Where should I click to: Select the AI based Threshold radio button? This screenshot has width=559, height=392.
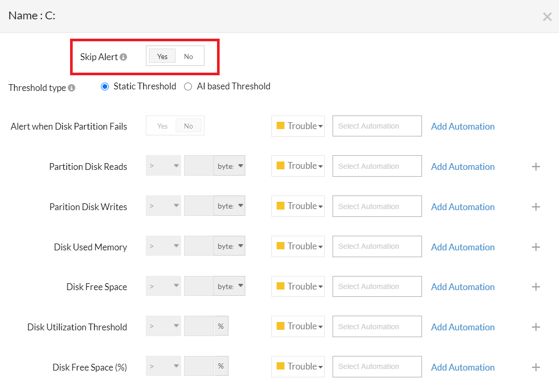[188, 87]
